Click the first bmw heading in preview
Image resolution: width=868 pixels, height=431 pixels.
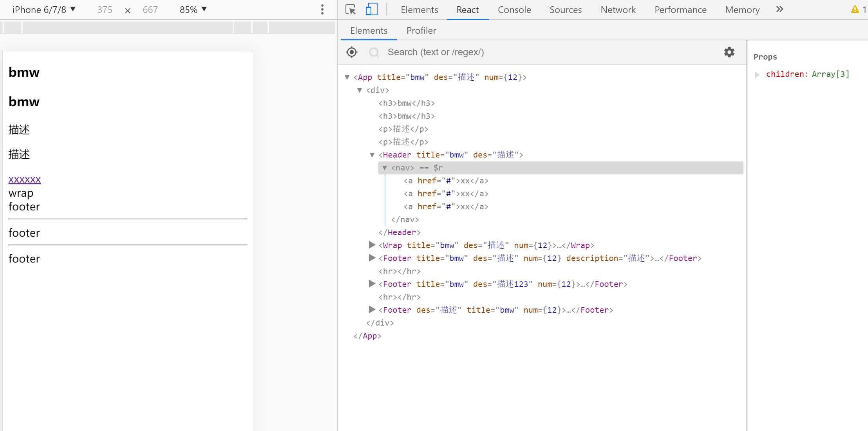tap(24, 72)
